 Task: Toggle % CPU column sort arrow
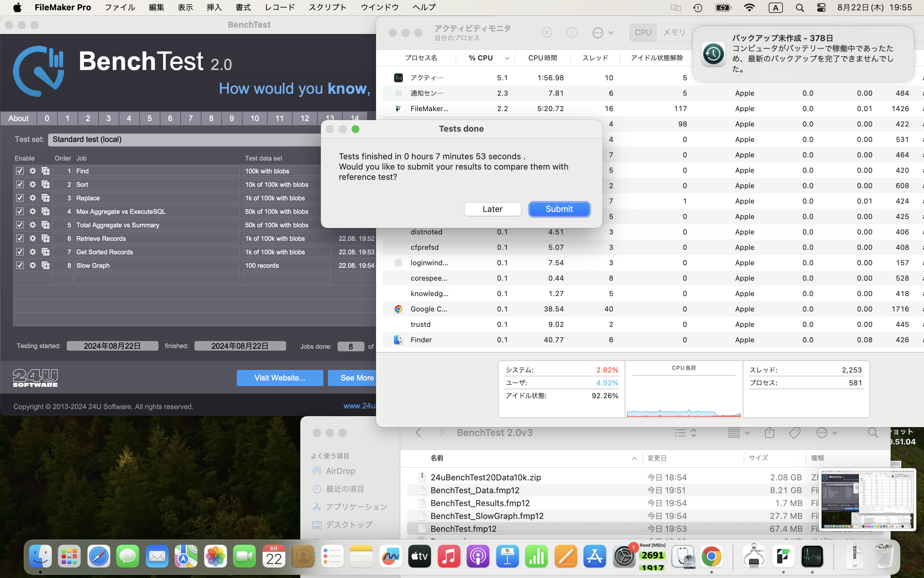coord(507,58)
